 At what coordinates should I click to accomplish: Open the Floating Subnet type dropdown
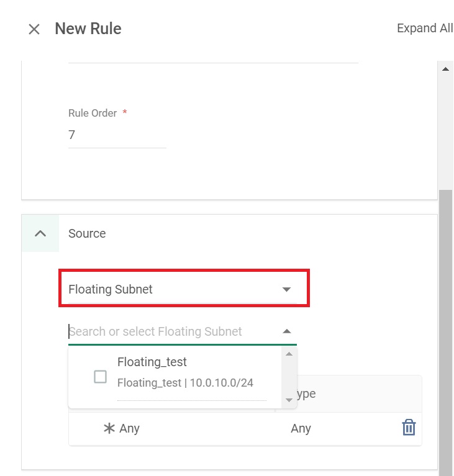pyautogui.click(x=183, y=289)
